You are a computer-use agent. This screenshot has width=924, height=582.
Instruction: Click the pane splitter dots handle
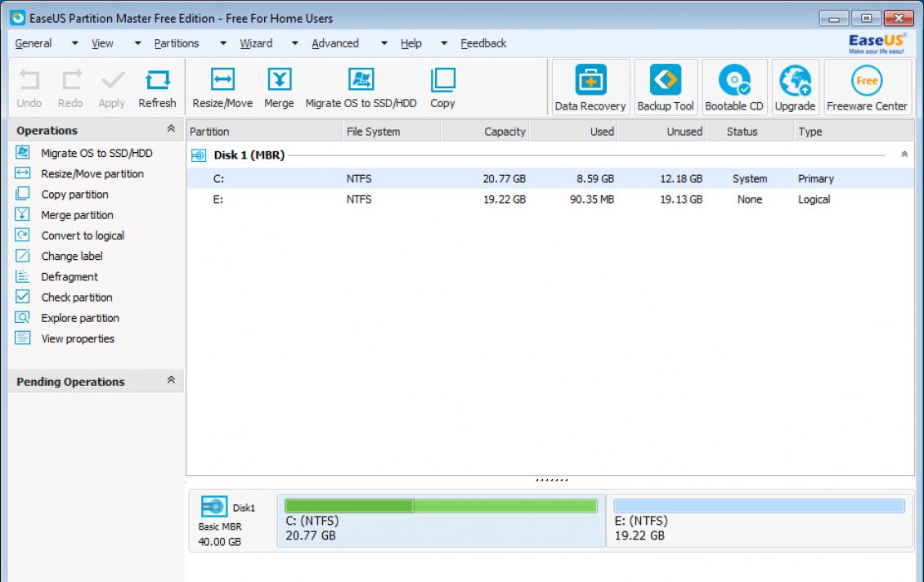click(552, 480)
